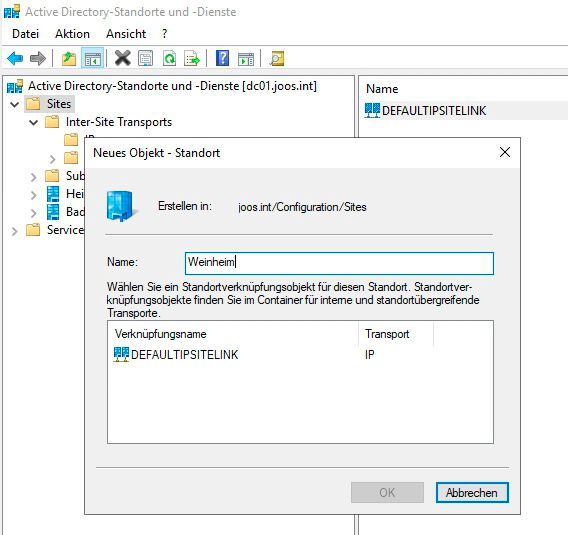This screenshot has height=535, width=568.
Task: Open the Aktion menu
Action: click(72, 34)
